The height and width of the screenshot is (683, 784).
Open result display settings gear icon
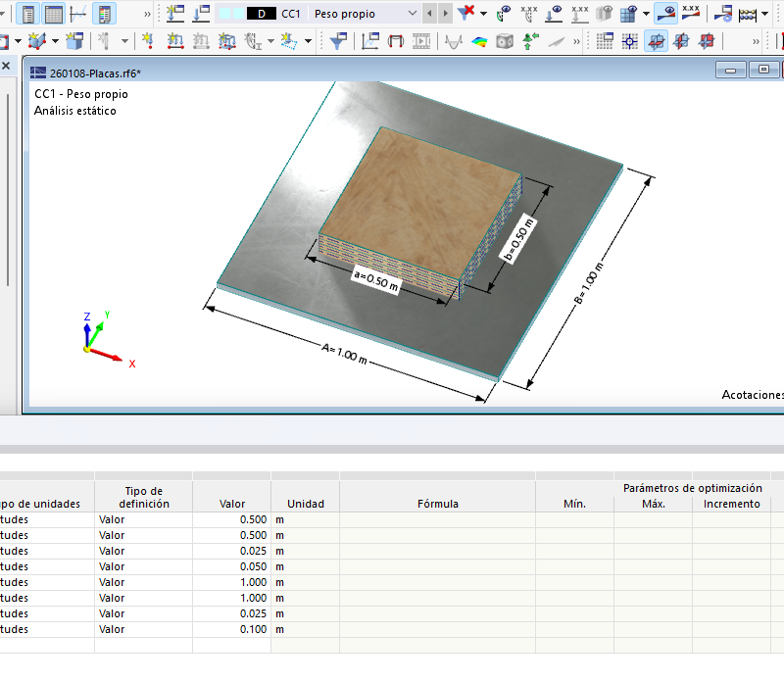click(x=723, y=14)
